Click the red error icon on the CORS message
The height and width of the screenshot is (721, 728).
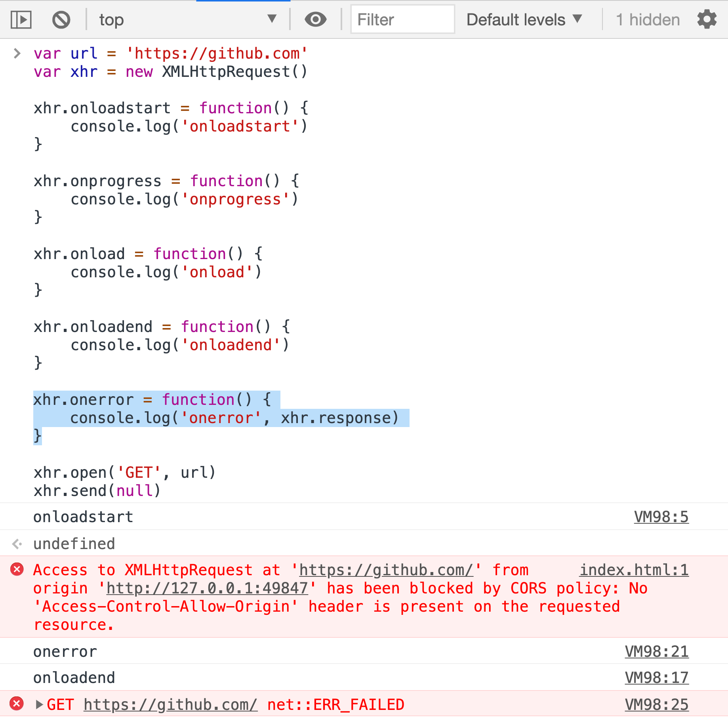tap(17, 569)
